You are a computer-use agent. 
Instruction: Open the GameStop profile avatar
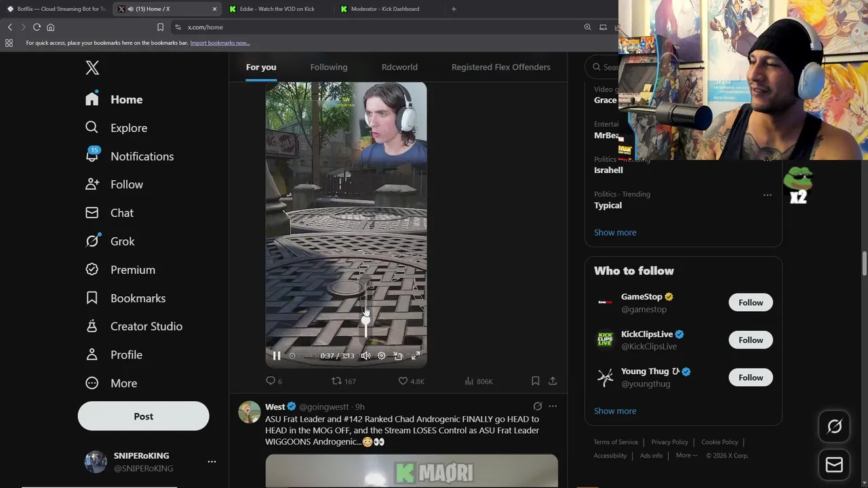tap(605, 302)
